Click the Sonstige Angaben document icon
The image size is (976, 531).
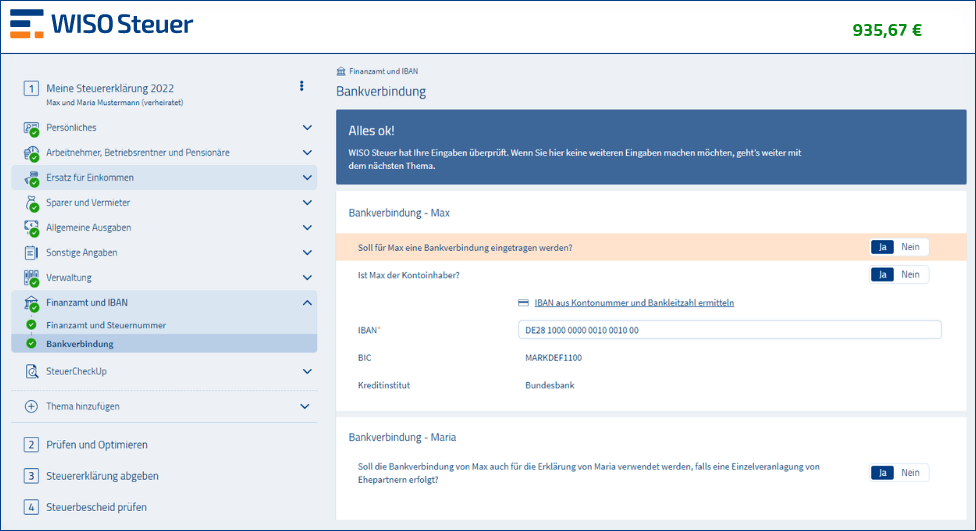[x=30, y=253]
